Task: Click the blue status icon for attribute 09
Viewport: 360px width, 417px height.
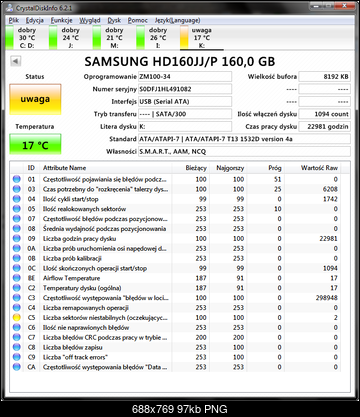Action: click(16, 239)
